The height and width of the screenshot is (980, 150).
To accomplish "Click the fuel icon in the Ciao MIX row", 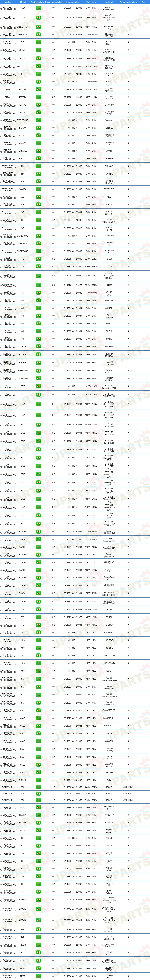I will (38, 772).
